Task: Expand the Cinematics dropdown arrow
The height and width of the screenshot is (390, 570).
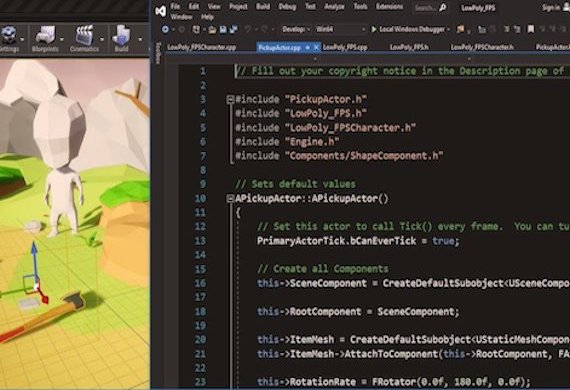Action: 102,39
